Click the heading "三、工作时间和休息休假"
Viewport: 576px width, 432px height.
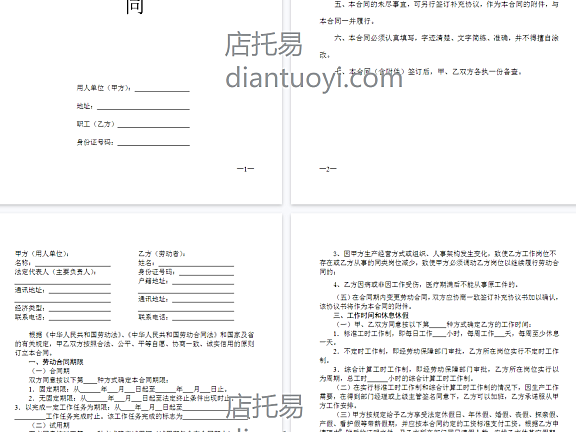[x=371, y=315]
